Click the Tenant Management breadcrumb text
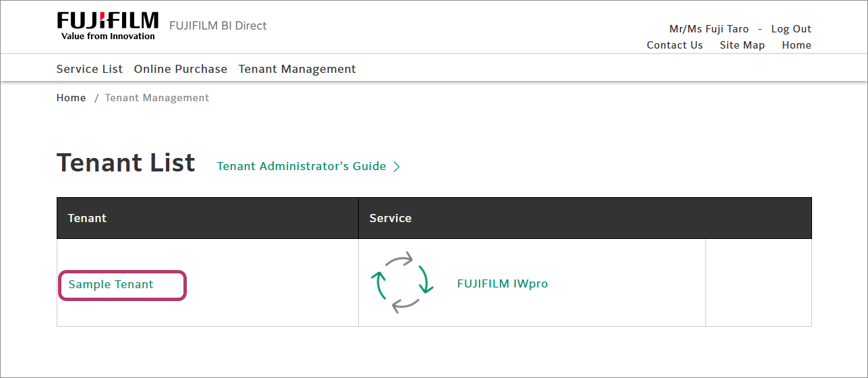Image resolution: width=868 pixels, height=378 pixels. pyautogui.click(x=157, y=98)
